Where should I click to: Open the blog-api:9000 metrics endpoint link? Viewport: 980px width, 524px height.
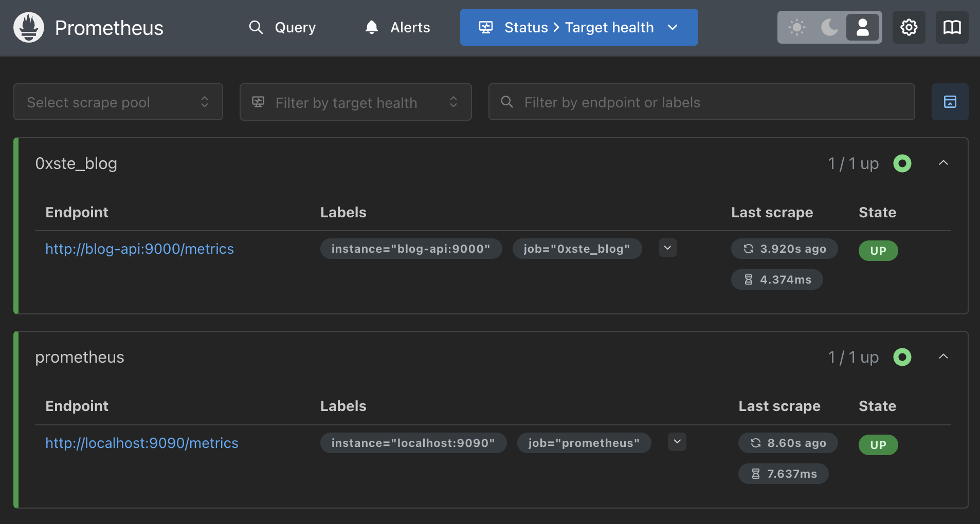pyautogui.click(x=139, y=249)
